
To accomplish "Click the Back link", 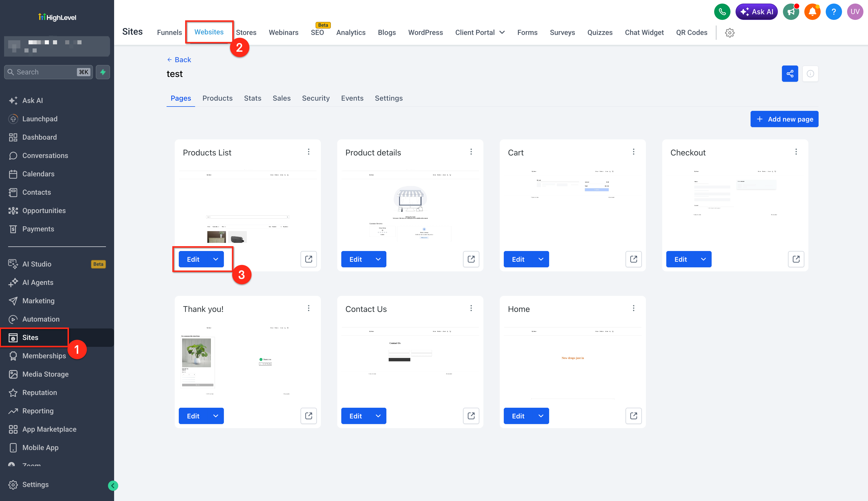I will pyautogui.click(x=179, y=60).
